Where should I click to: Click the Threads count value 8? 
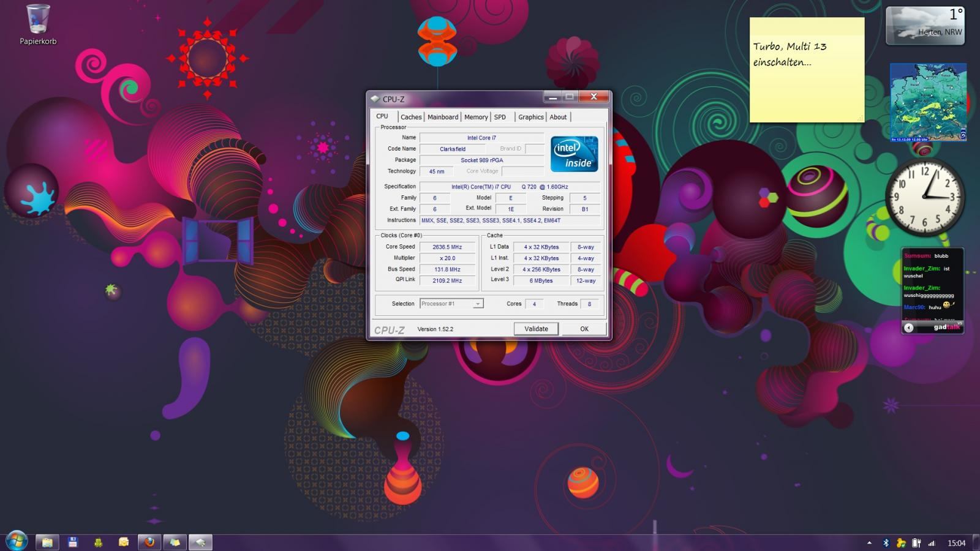point(589,304)
